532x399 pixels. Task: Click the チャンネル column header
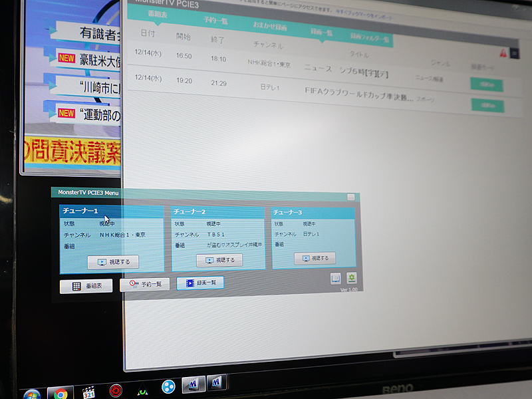coord(268,45)
